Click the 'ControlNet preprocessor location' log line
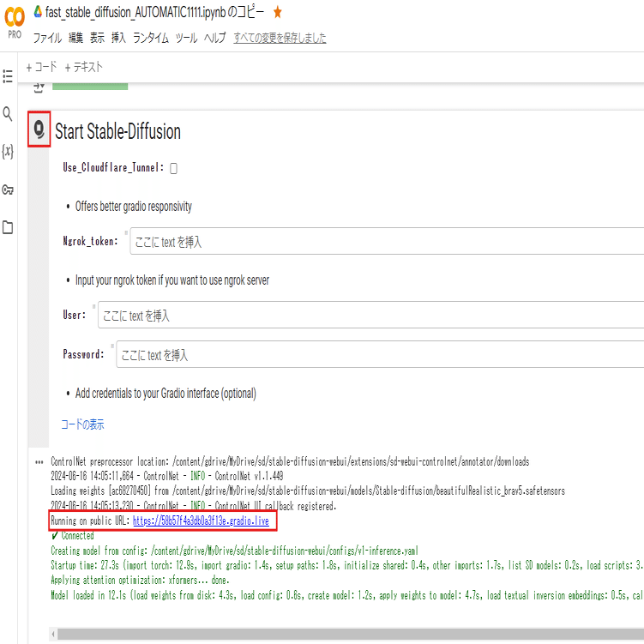Image resolution: width=644 pixels, height=644 pixels. [290, 461]
